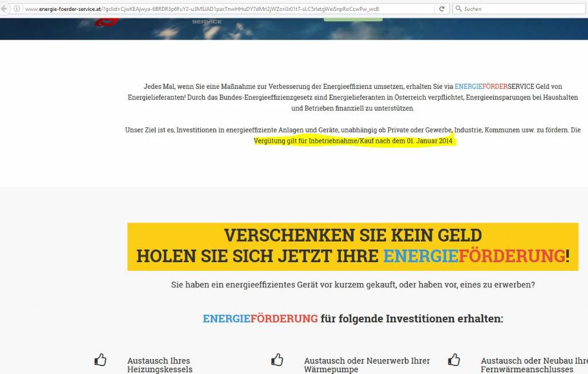The image size is (588, 374).
Task: Click the address bar URL field
Action: pos(230,9)
